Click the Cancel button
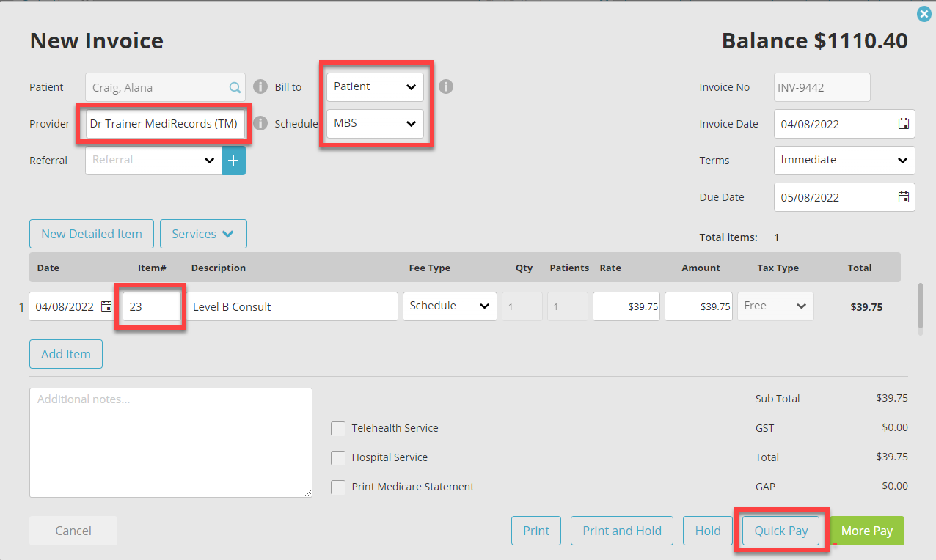This screenshot has width=936, height=560. 73,531
